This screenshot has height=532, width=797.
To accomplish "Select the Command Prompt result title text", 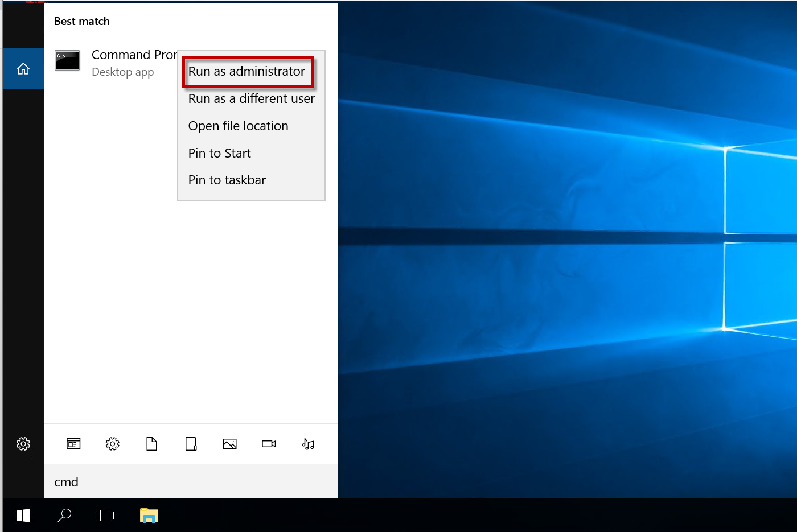I will click(x=134, y=55).
